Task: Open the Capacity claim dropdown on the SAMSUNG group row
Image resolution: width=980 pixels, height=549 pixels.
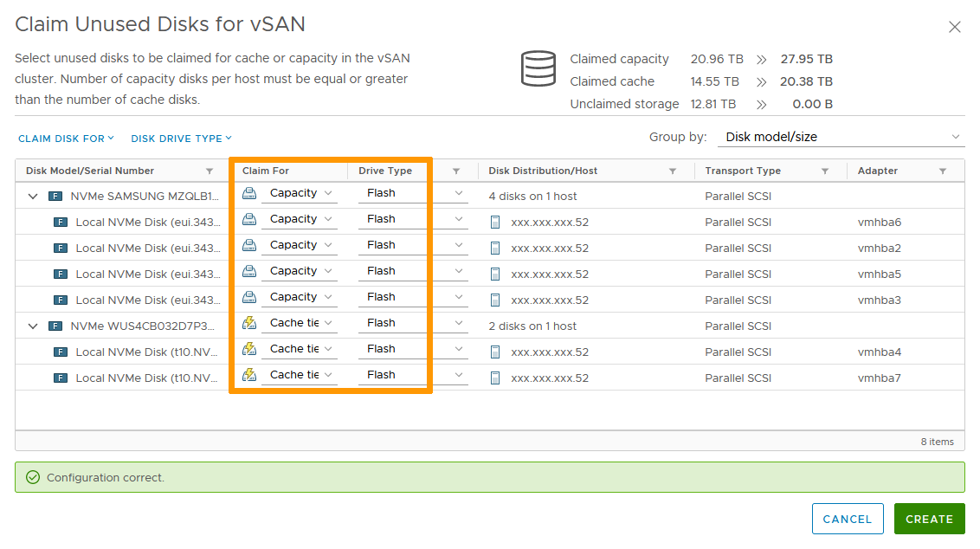Action: pyautogui.click(x=300, y=192)
